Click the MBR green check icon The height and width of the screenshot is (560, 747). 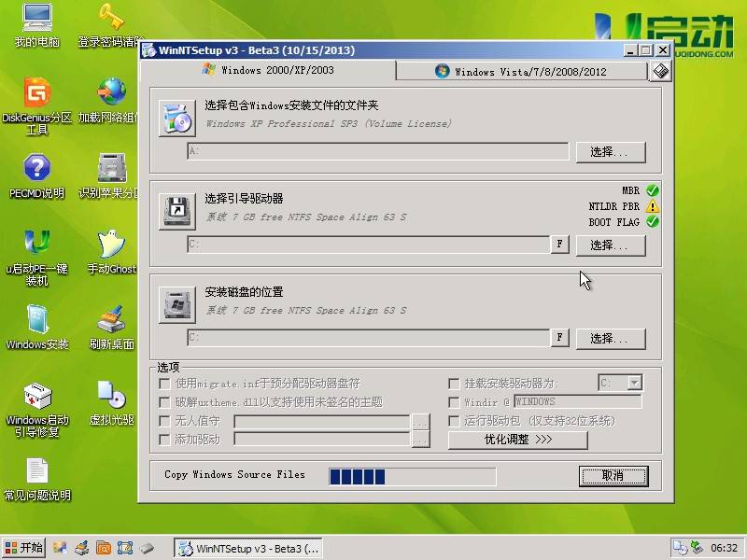click(654, 190)
